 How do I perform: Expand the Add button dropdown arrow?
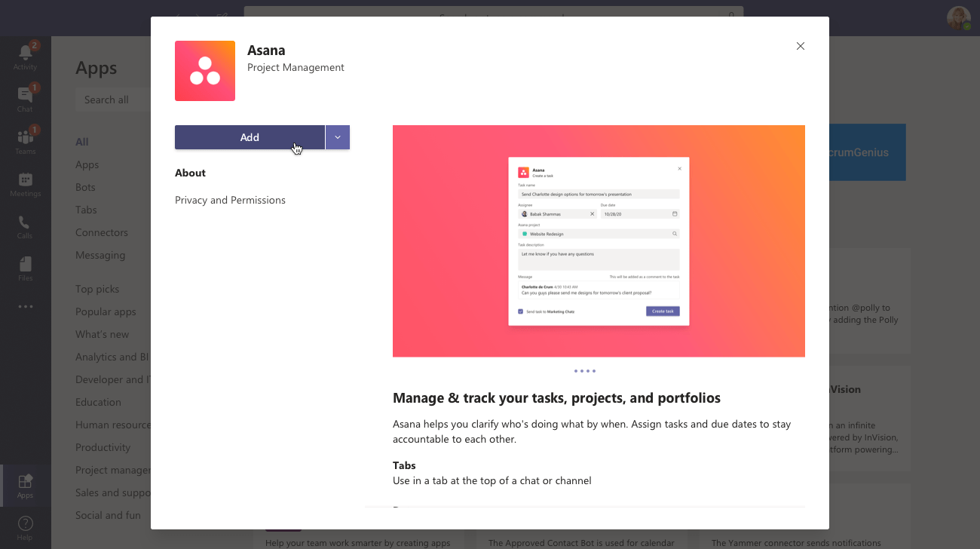click(x=338, y=137)
